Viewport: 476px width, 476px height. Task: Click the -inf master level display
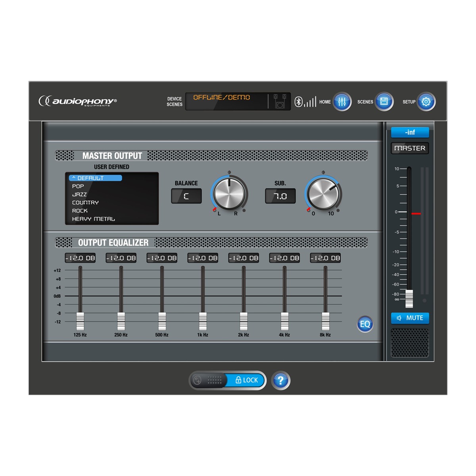click(410, 132)
